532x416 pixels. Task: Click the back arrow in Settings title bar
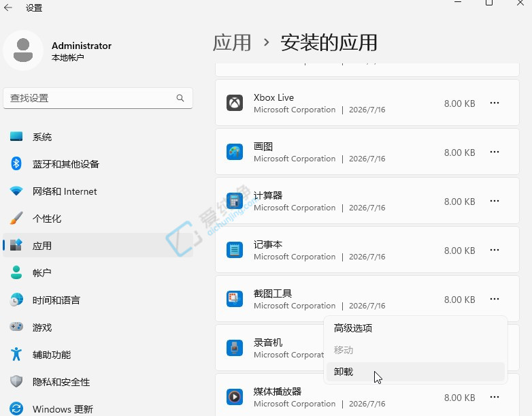(8, 7)
